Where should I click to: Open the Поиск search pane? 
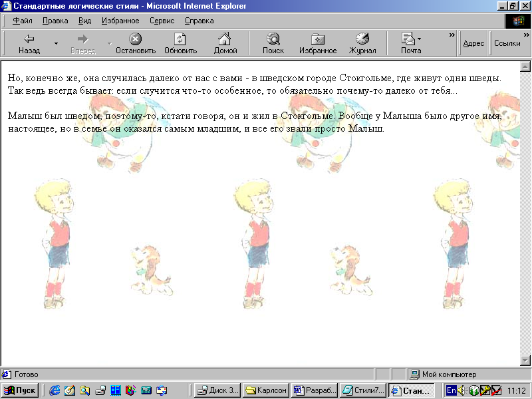click(x=273, y=43)
